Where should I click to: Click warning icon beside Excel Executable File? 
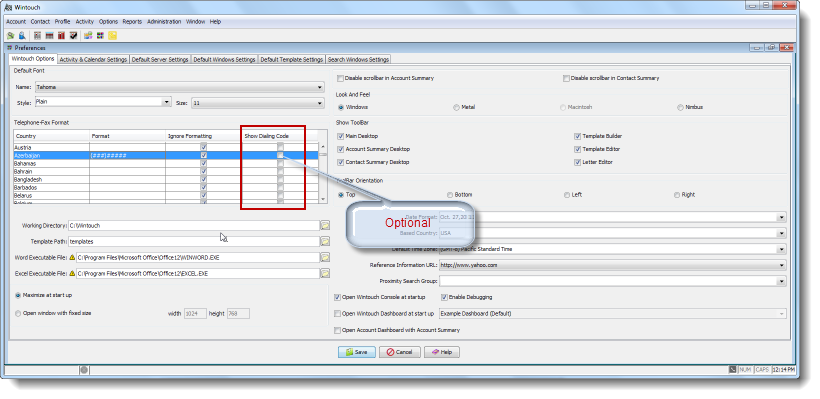72,273
